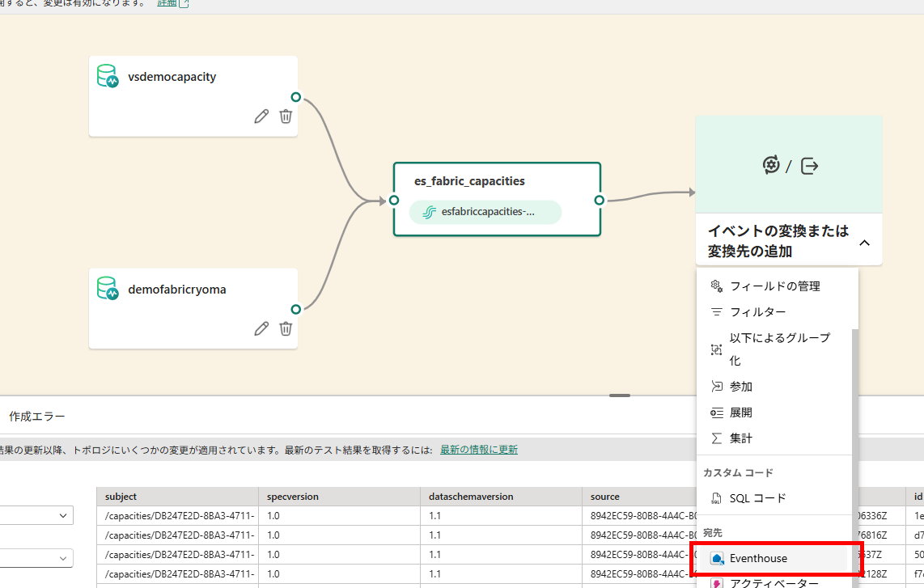Viewport: 924px width, 588px height.
Task: Click demofabricryoma output connector port
Action: pos(296,309)
